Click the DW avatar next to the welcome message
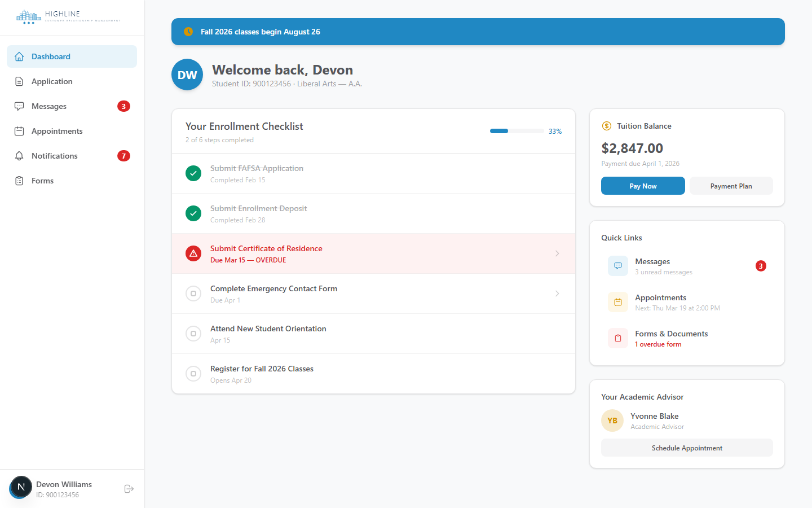Image resolution: width=812 pixels, height=508 pixels. pos(187,74)
